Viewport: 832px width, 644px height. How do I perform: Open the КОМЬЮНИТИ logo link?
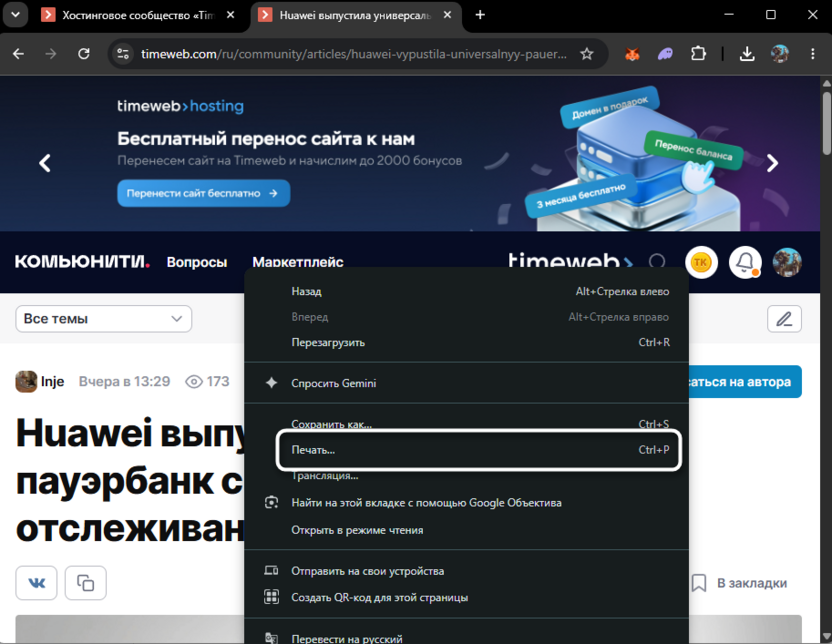tap(82, 262)
